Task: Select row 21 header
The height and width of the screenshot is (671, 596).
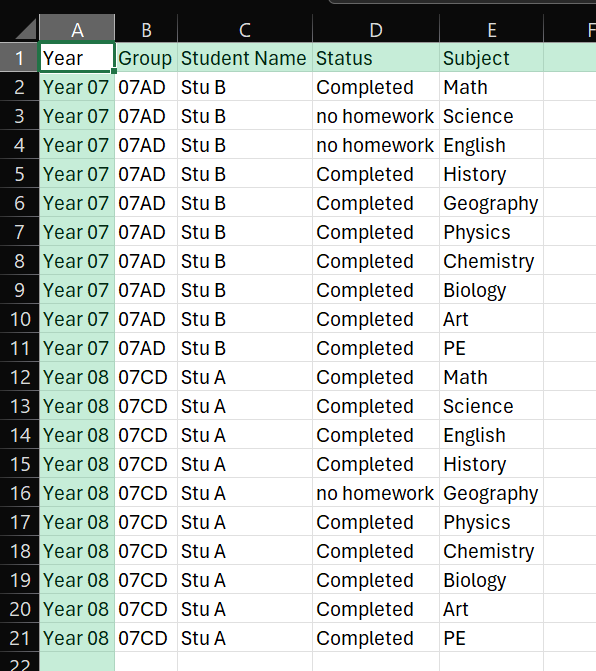Action: [19, 638]
